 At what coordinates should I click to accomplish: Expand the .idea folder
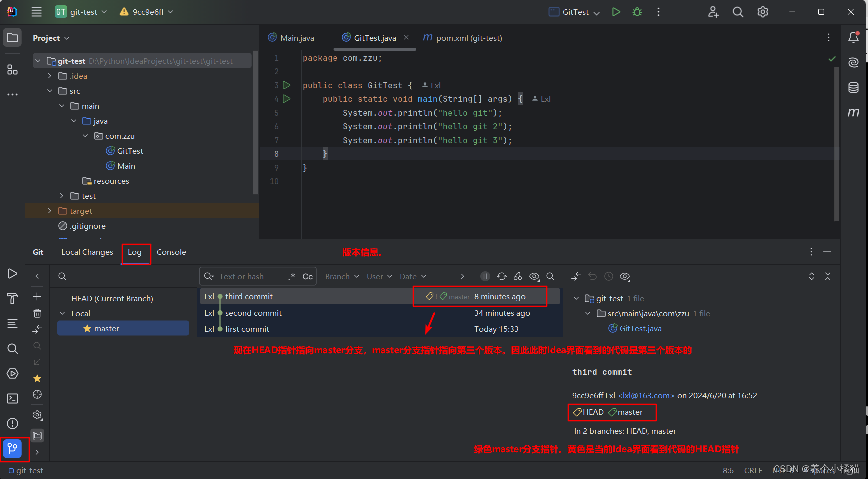[x=49, y=76]
